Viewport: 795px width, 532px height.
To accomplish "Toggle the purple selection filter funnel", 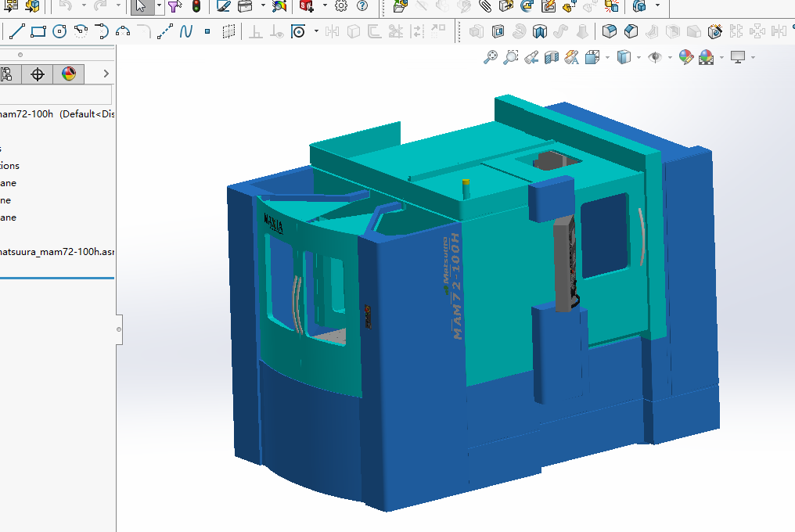I will pos(175,6).
